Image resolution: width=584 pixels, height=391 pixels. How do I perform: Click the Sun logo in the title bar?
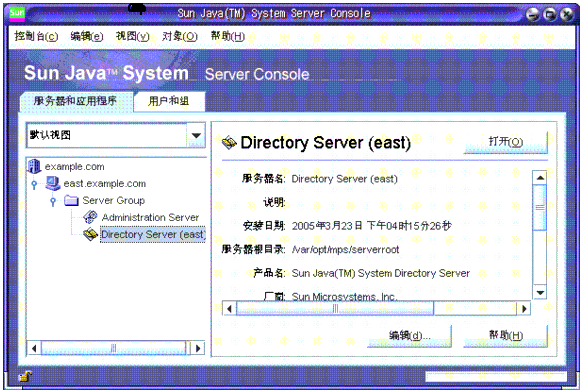click(17, 13)
